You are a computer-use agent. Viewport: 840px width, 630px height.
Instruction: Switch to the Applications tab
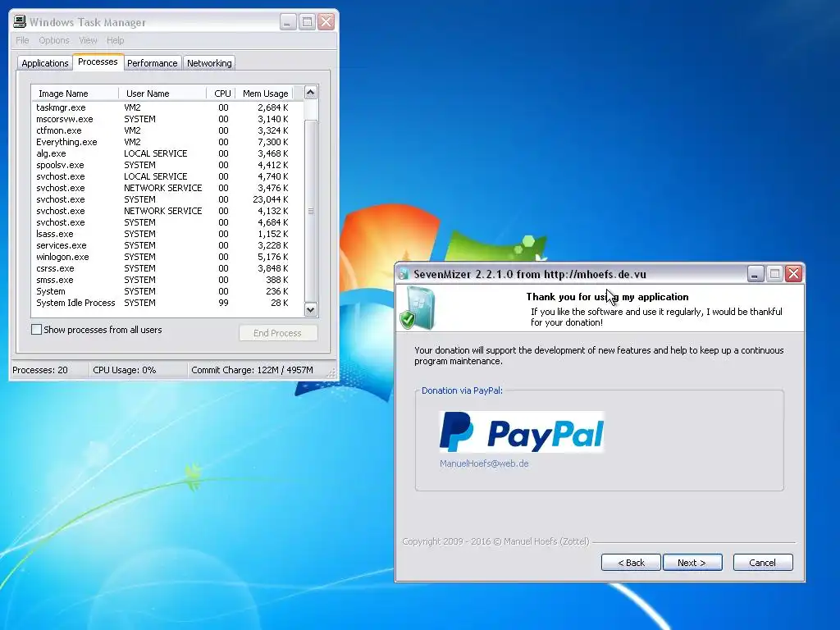click(45, 63)
